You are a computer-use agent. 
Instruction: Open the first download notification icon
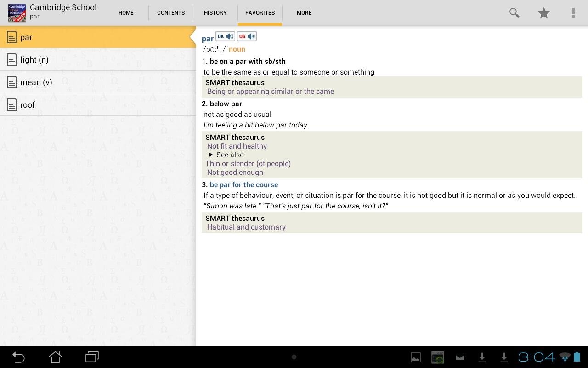482,357
